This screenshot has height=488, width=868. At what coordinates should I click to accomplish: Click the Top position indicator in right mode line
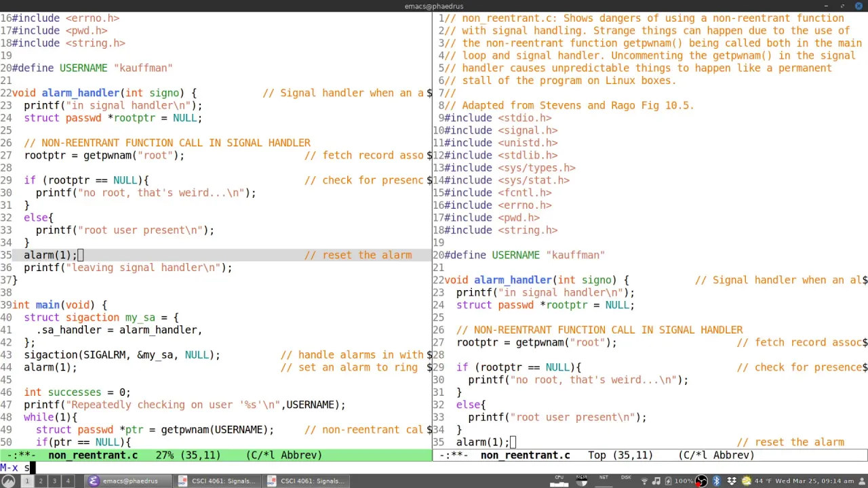coord(597,455)
